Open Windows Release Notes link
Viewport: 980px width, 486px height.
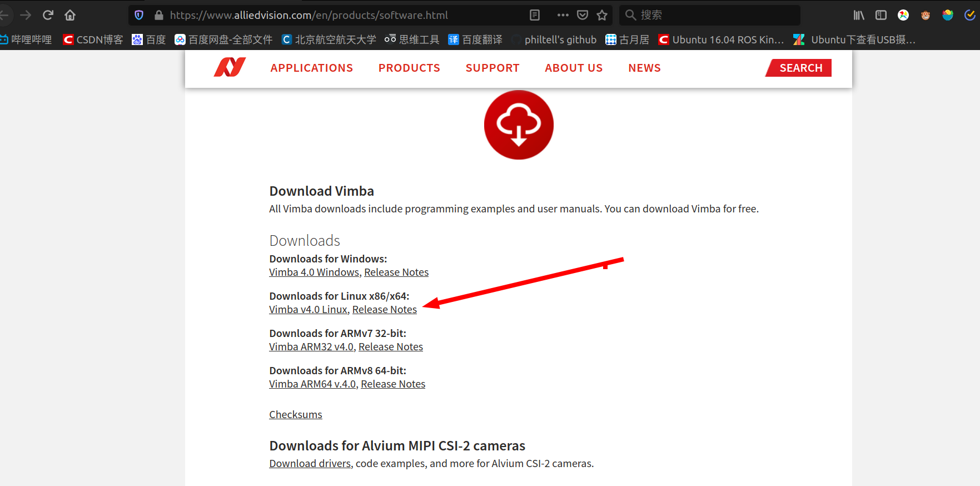[x=396, y=272]
